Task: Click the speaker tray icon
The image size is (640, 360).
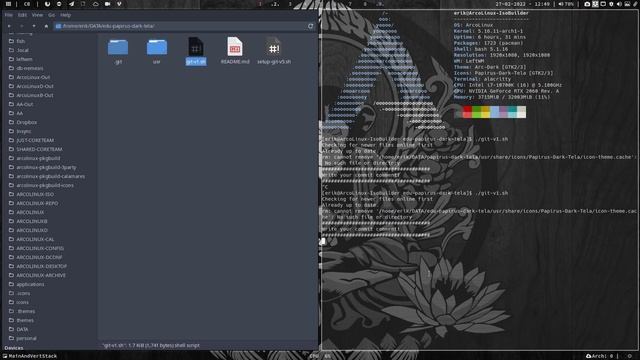Action: click(x=619, y=4)
